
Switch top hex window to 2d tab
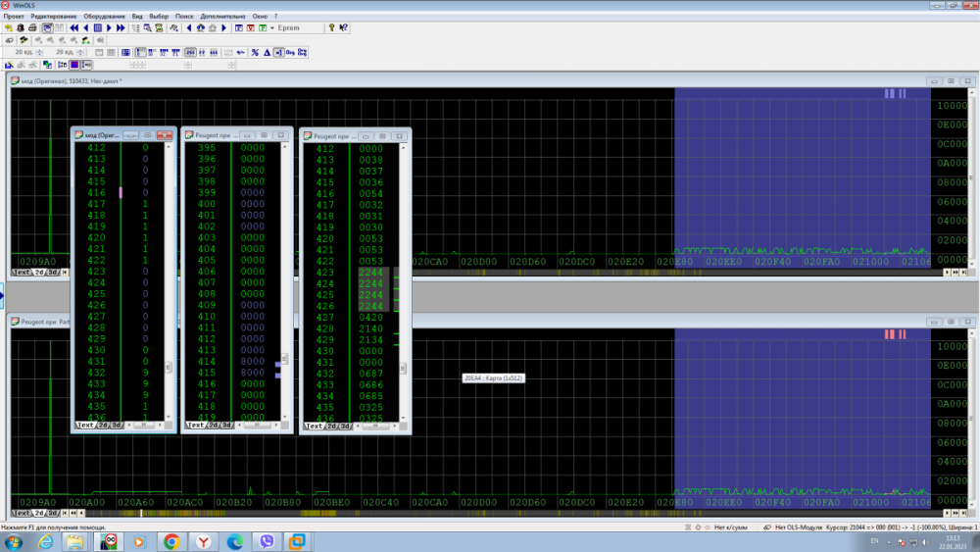(39, 273)
